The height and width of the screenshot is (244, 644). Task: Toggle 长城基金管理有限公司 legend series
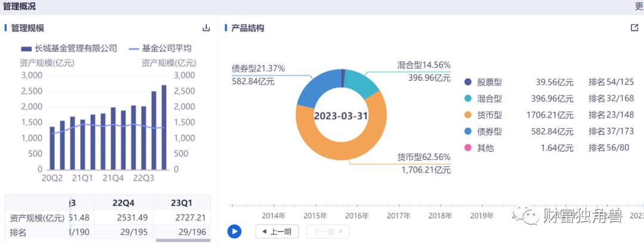[69, 48]
